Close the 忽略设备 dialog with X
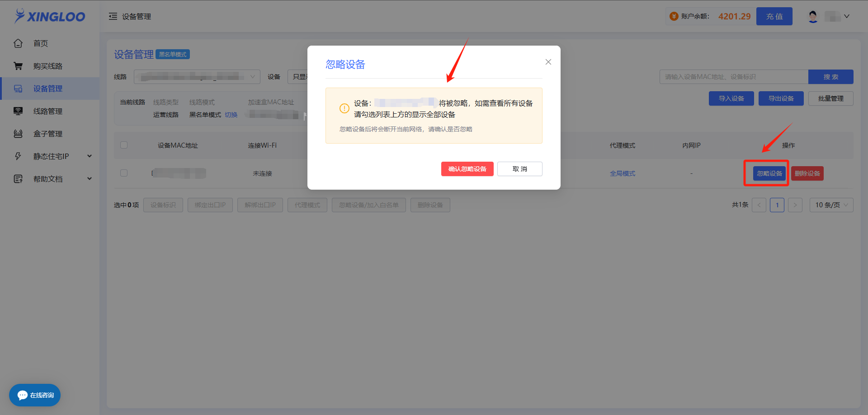The image size is (868, 415). (x=548, y=62)
